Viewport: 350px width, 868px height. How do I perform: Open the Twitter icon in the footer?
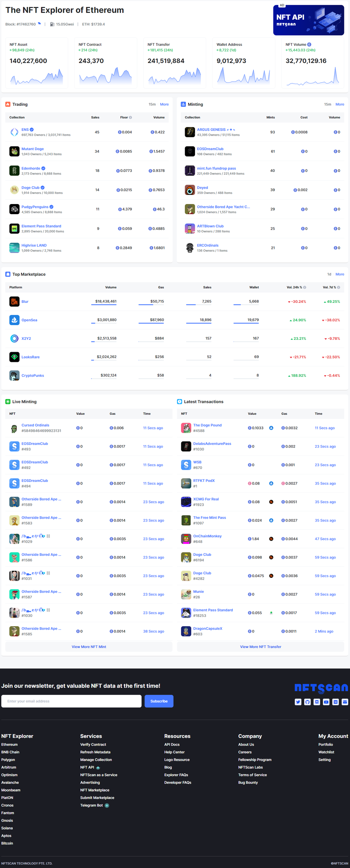(298, 702)
